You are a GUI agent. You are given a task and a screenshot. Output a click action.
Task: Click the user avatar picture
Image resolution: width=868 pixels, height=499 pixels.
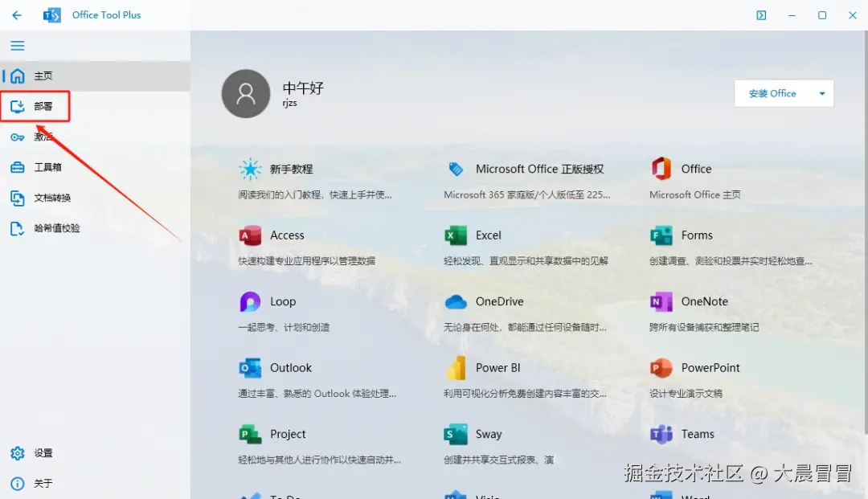246,93
